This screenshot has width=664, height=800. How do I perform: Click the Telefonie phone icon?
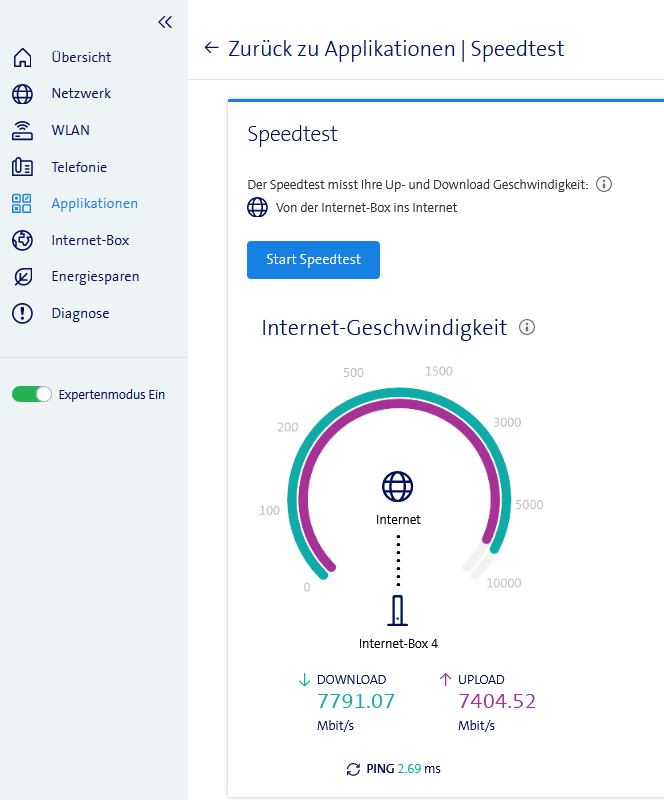point(22,167)
